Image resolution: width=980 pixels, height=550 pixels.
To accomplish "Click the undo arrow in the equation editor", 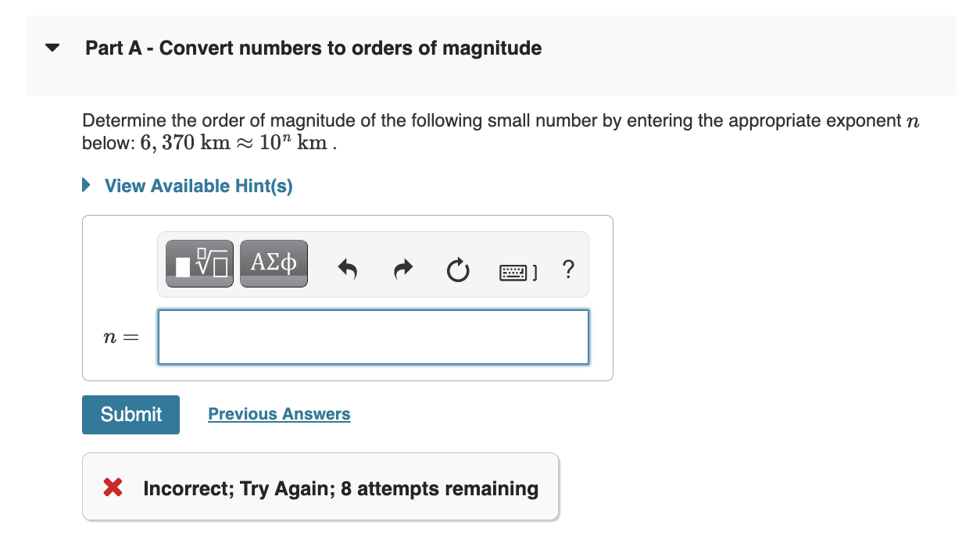I will (347, 269).
